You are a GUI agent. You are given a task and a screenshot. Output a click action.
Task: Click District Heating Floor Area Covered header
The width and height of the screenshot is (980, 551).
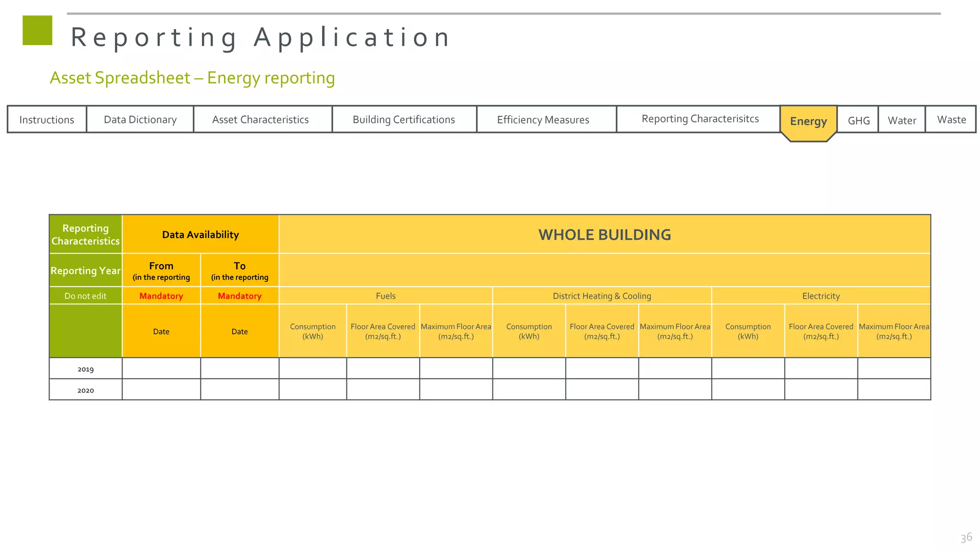(602, 331)
